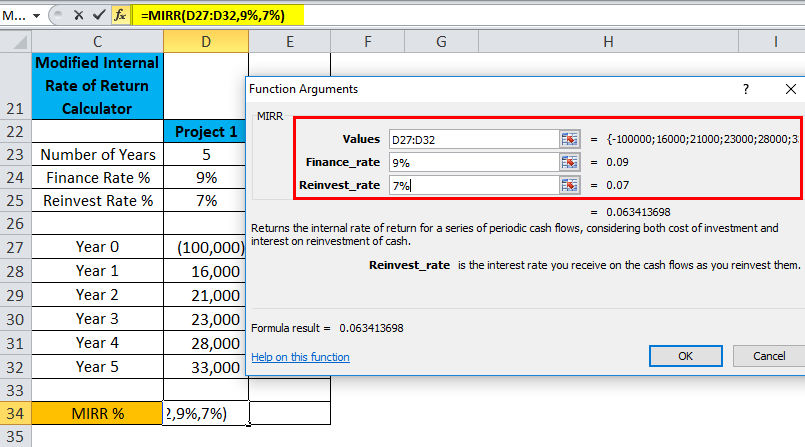Screen dimensions: 805x447
Task: Select Modified Internal Rate of Return Calculator cell
Action: (98, 86)
